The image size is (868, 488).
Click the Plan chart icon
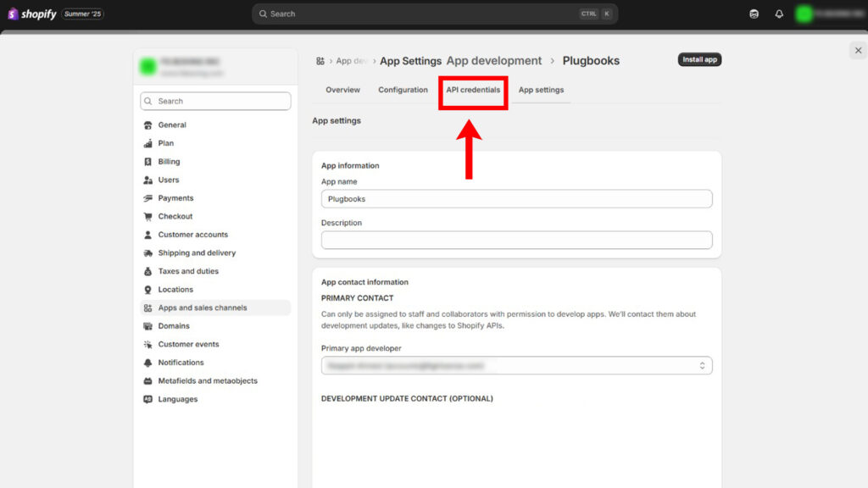point(147,143)
